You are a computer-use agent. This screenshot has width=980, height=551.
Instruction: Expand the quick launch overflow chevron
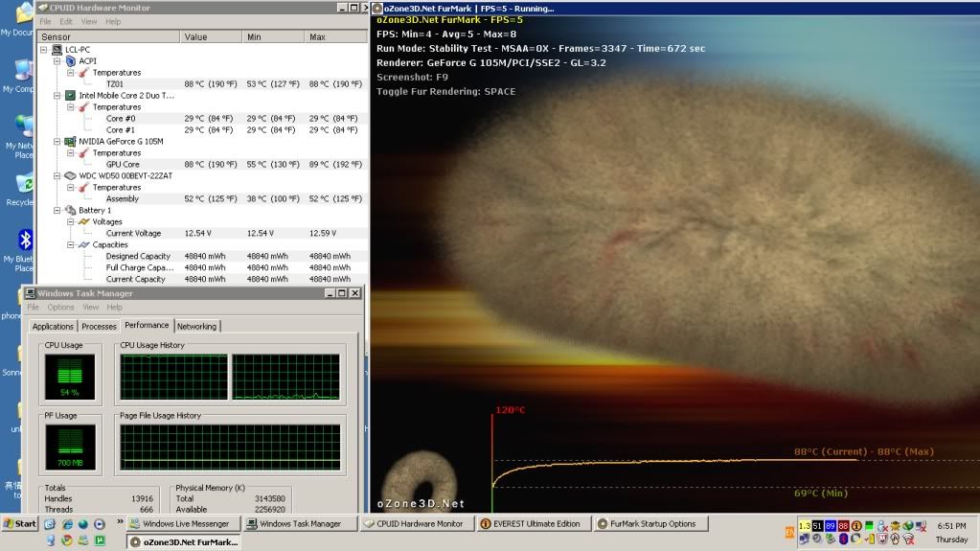(120, 521)
